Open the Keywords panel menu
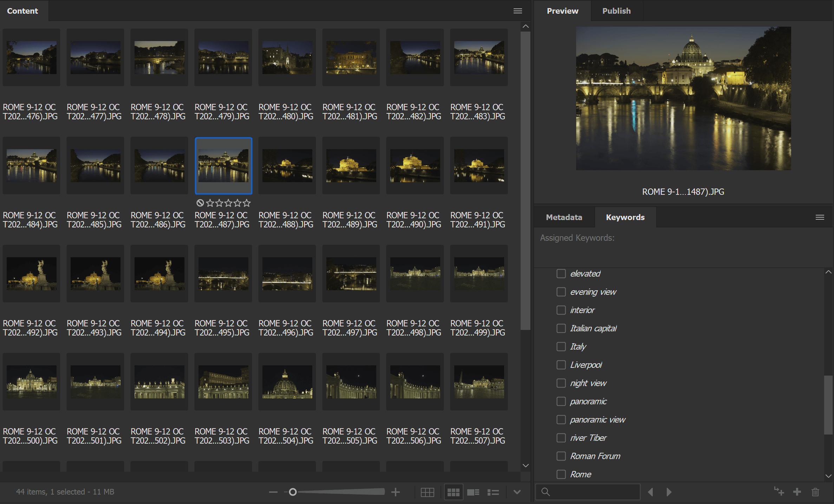834x504 pixels. (x=820, y=217)
